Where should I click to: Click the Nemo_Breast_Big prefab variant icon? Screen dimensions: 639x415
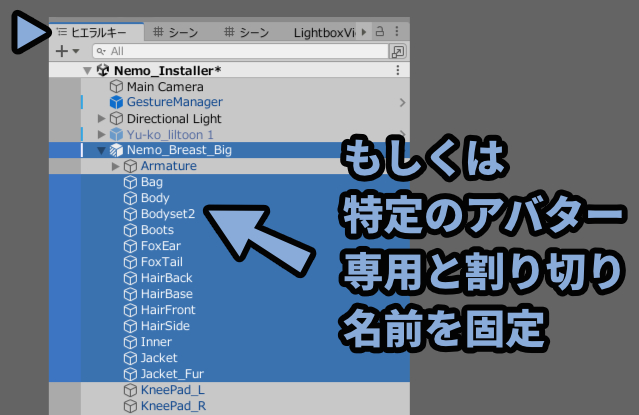point(116,150)
